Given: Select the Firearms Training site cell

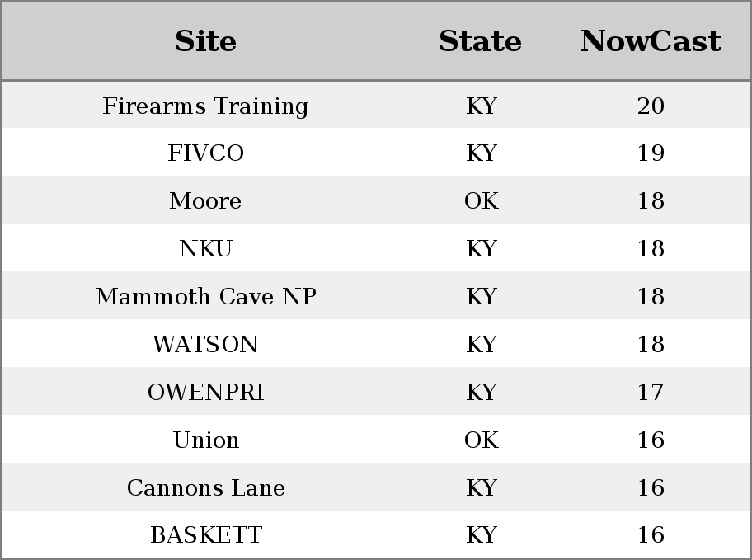Looking at the screenshot, I should pos(205,106).
